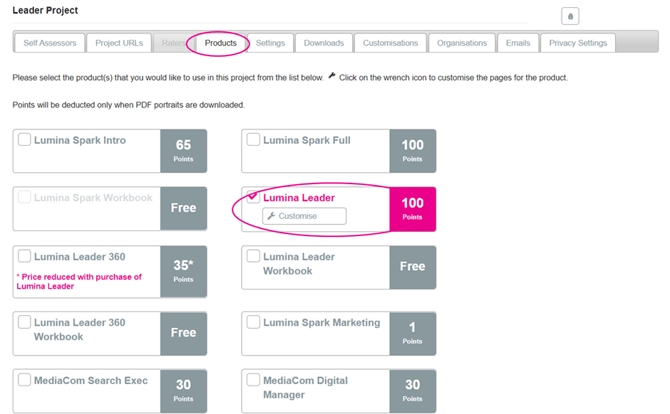Click the pink 100 Points Lumina Leader box
The image size is (670, 414).
pos(412,208)
